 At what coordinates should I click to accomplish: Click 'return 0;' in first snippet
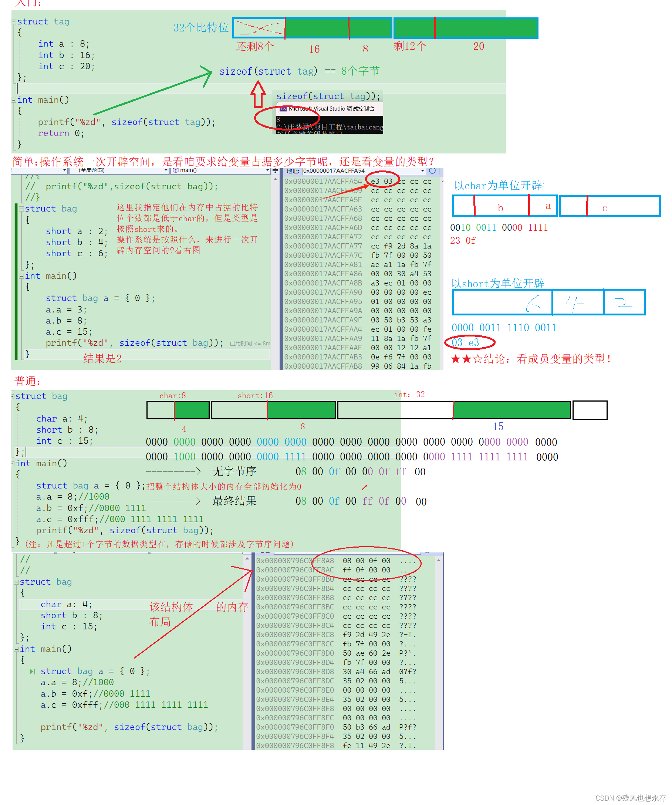[x=61, y=133]
